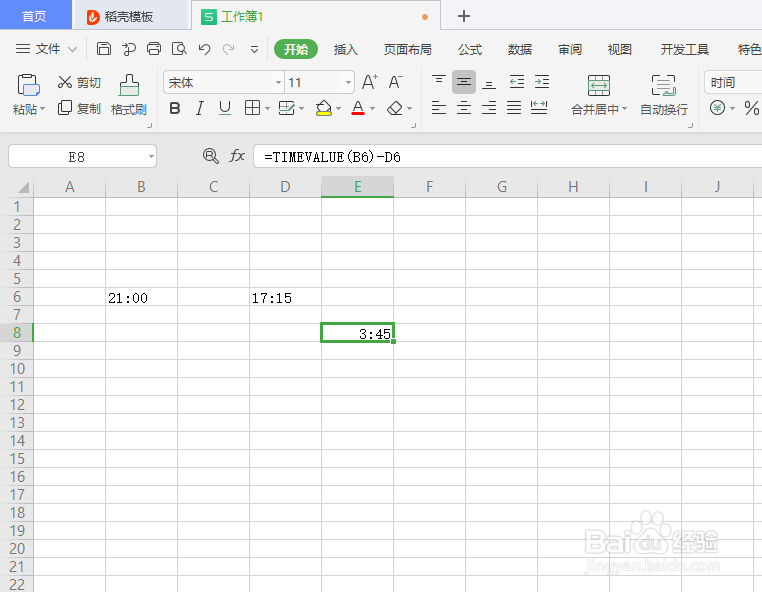Expand fill color dropdown arrow

pos(338,108)
